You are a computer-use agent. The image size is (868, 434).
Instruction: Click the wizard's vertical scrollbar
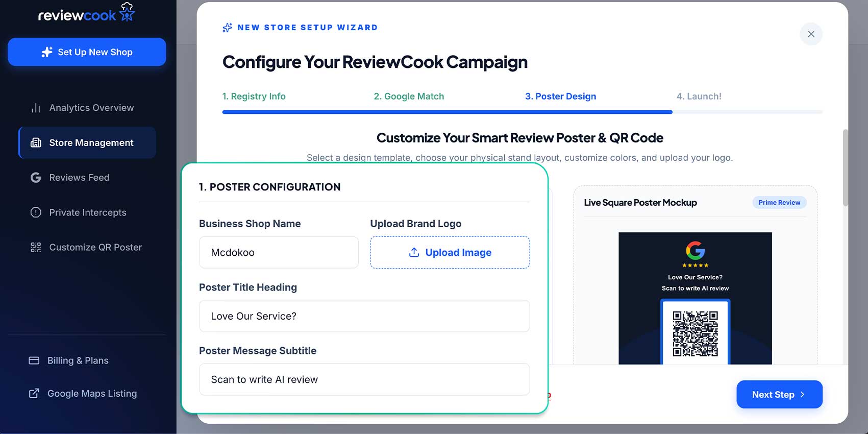845,167
